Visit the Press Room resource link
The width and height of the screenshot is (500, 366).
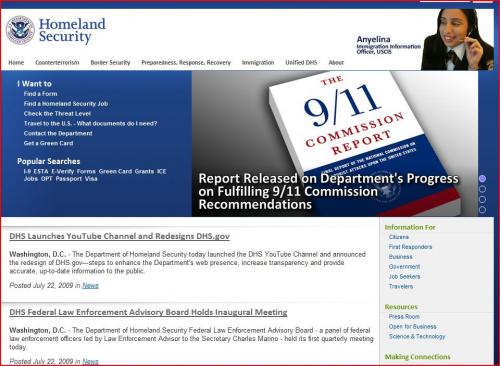404,317
